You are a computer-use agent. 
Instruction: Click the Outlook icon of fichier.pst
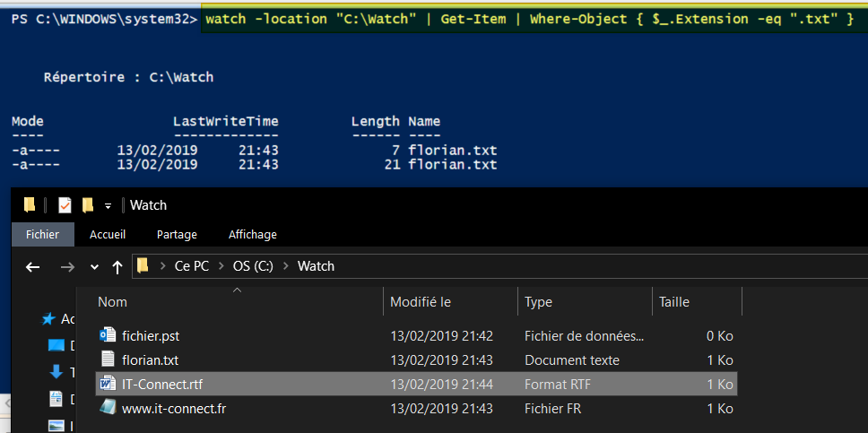pyautogui.click(x=108, y=336)
